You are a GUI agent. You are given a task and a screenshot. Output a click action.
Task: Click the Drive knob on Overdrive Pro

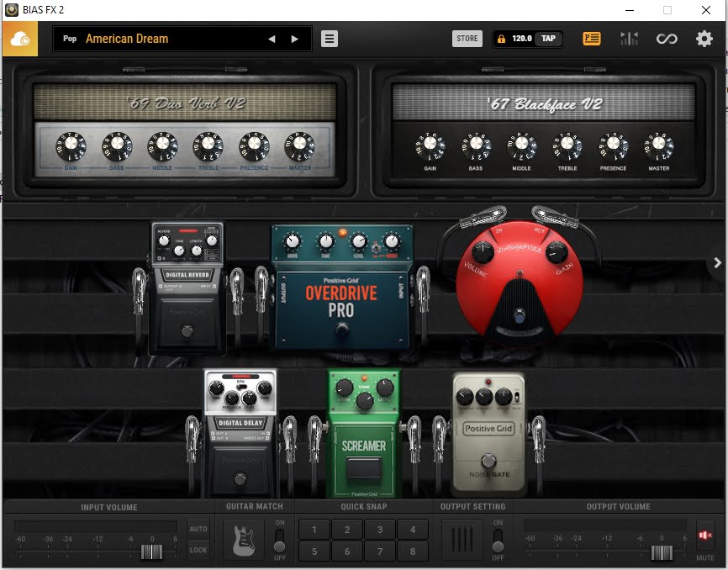click(x=293, y=241)
